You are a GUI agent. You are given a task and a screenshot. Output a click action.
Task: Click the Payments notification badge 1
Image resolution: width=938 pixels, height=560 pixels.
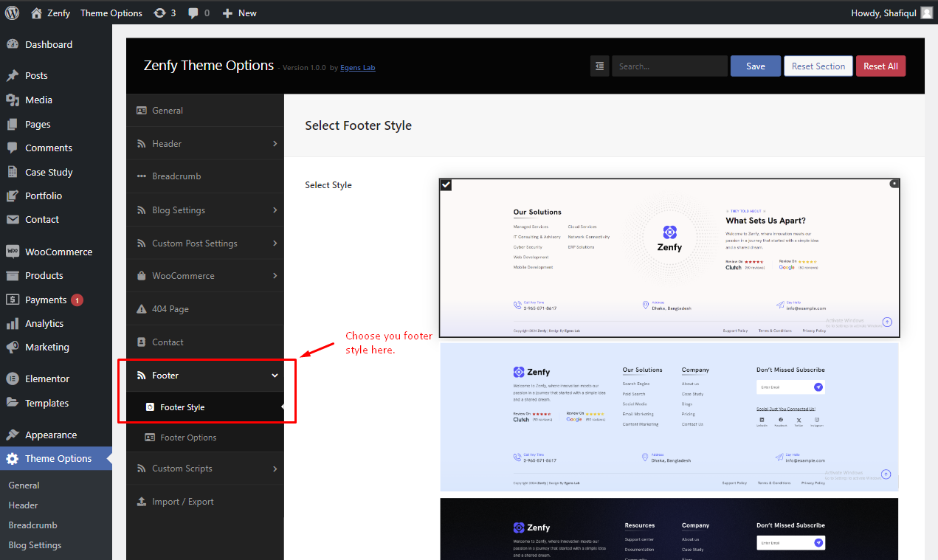click(77, 300)
